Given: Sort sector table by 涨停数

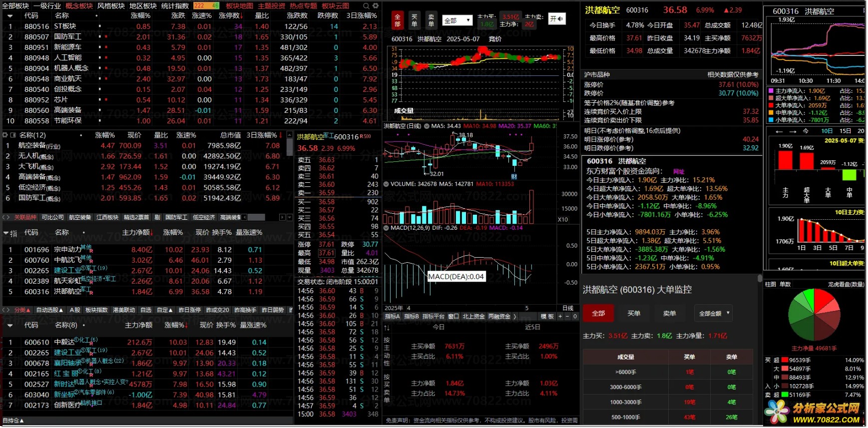Looking at the screenshot, I should pos(231,15).
